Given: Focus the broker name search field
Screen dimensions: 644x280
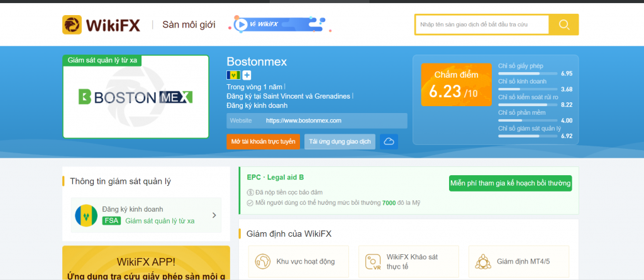Looking at the screenshot, I should [482, 24].
